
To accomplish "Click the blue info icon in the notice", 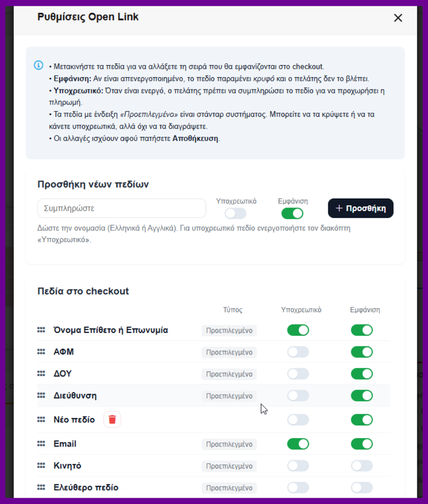I will pyautogui.click(x=39, y=65).
